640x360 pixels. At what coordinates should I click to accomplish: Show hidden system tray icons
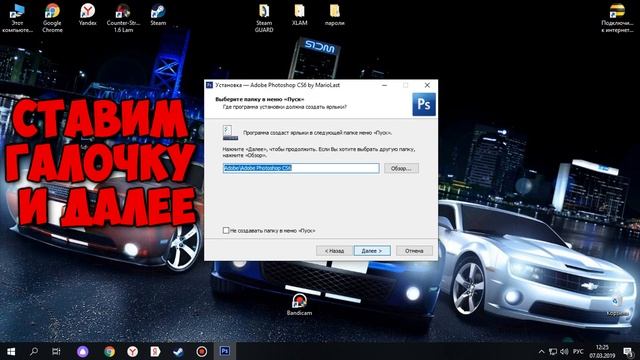[542, 351]
